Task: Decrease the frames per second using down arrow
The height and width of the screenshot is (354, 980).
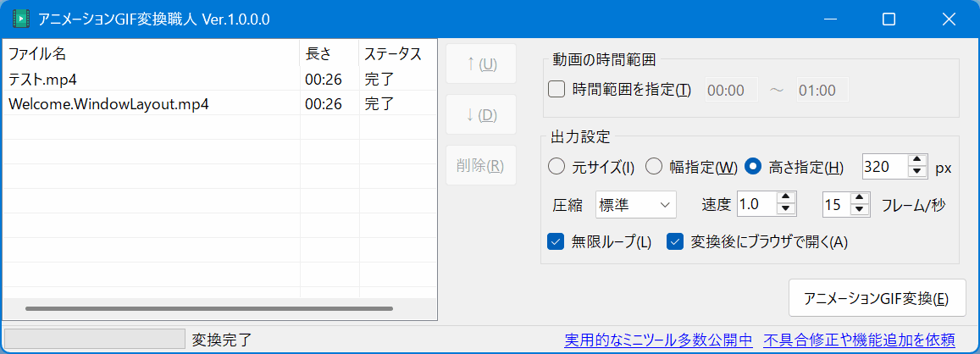Action: (860, 209)
